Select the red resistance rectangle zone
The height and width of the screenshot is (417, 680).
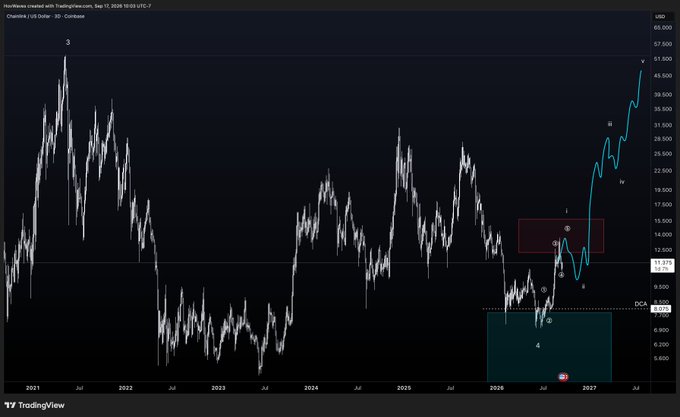561,236
